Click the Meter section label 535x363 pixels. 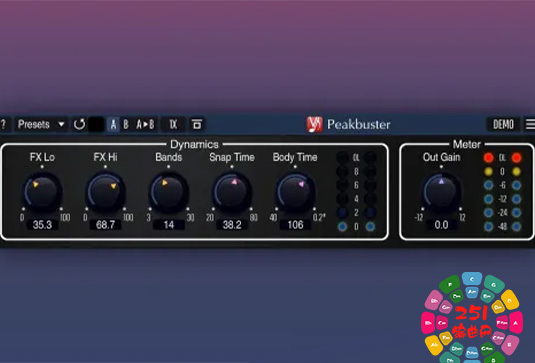[466, 144]
